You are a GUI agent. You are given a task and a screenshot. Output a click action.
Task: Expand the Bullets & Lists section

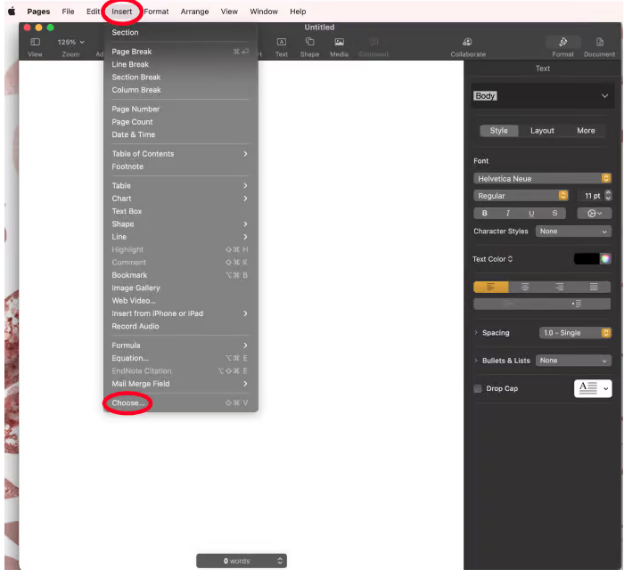pos(476,360)
